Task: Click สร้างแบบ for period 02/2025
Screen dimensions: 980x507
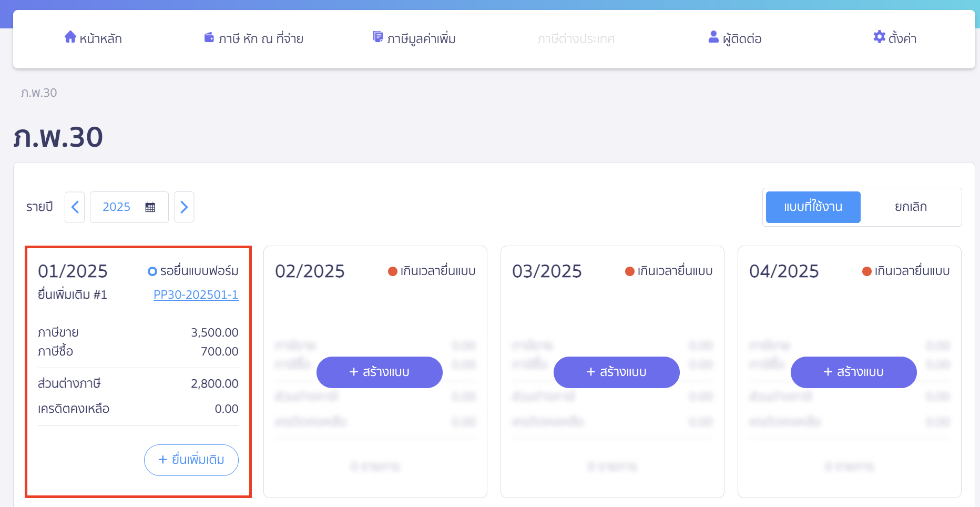Action: click(380, 372)
